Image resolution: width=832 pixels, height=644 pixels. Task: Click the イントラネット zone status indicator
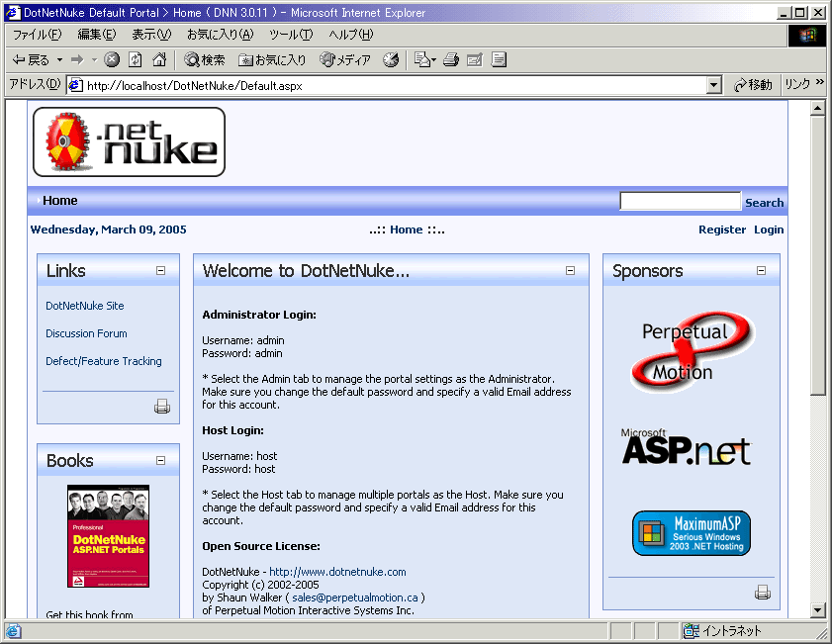pos(723,631)
